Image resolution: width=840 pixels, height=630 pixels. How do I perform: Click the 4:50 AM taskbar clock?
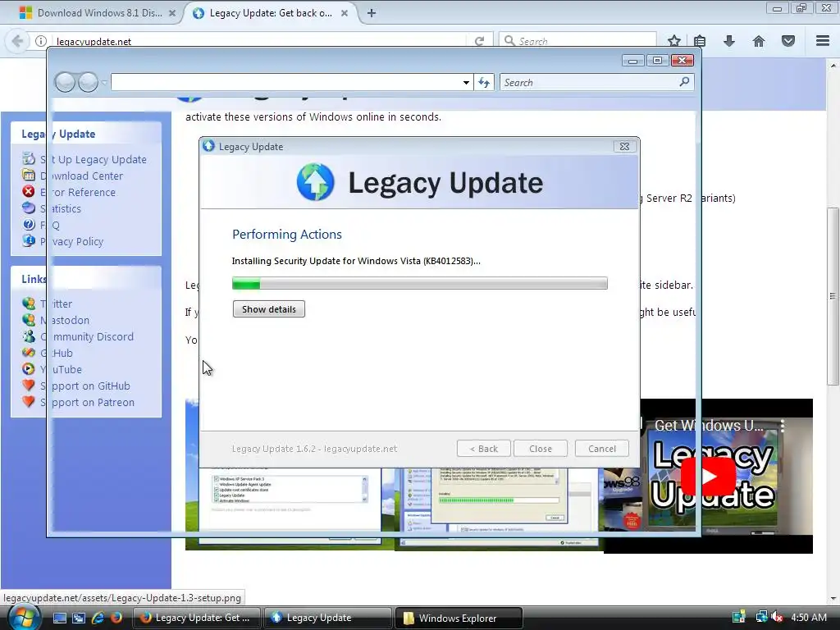808,618
